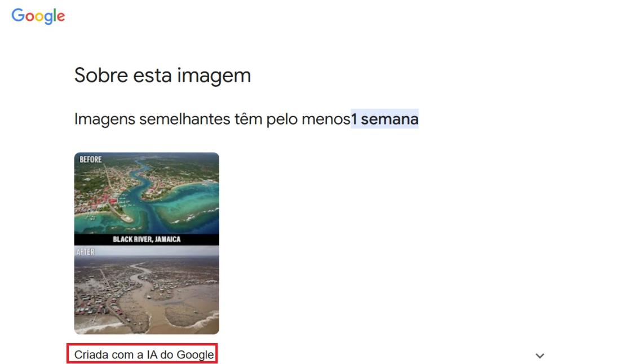Click the word 'Sobre' in the heading
Image resolution: width=620 pixels, height=364 pixels.
pyautogui.click(x=101, y=75)
